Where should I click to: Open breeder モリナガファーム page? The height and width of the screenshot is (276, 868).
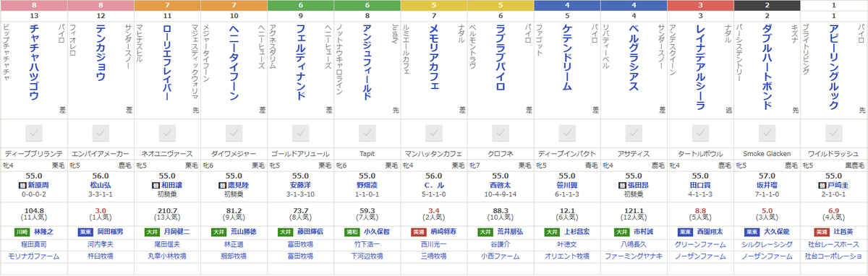coord(33,256)
